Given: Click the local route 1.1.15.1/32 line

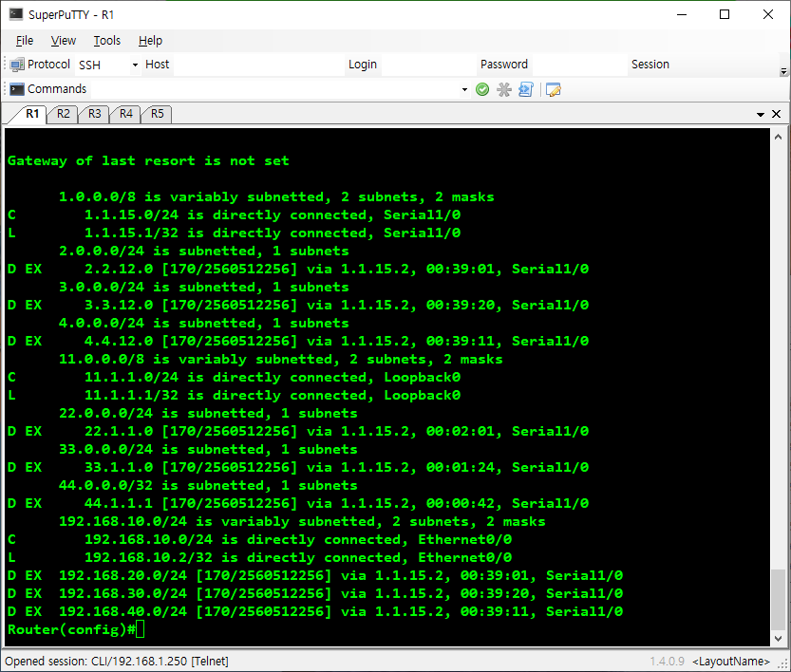Looking at the screenshot, I should 234,233.
